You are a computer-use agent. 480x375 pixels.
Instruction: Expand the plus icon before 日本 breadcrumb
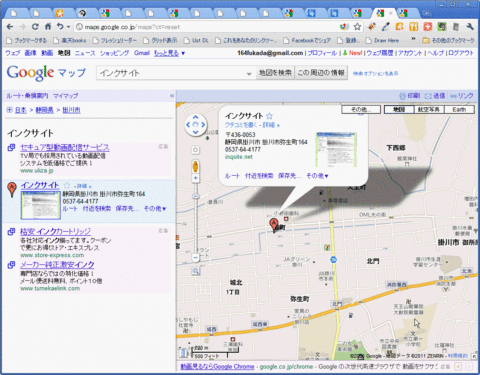(x=9, y=110)
